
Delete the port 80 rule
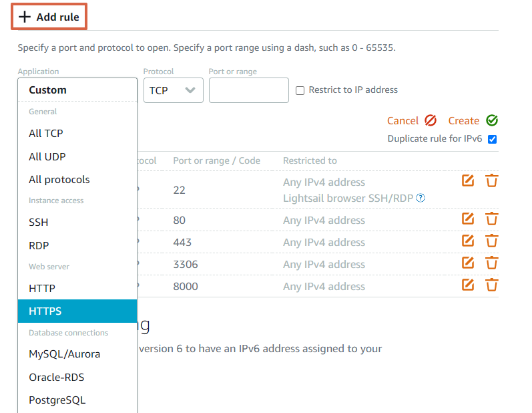coord(492,219)
